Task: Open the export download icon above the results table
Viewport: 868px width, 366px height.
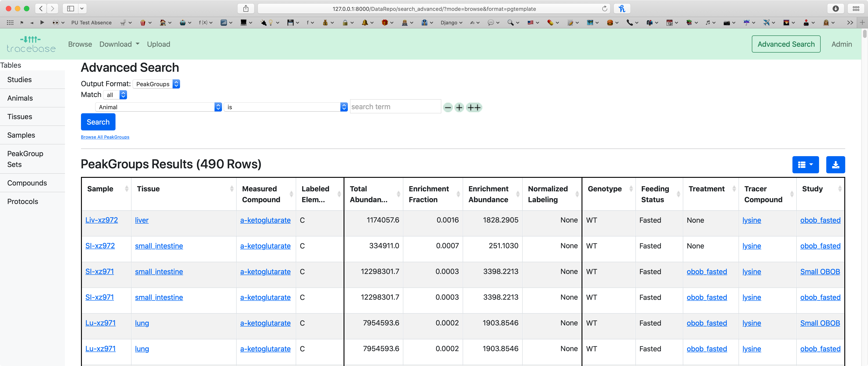Action: pos(835,164)
